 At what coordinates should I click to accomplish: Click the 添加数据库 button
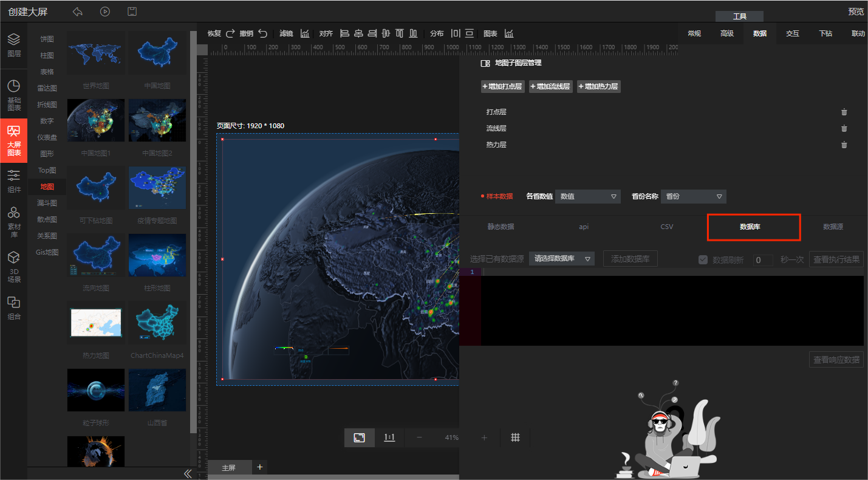coord(630,259)
